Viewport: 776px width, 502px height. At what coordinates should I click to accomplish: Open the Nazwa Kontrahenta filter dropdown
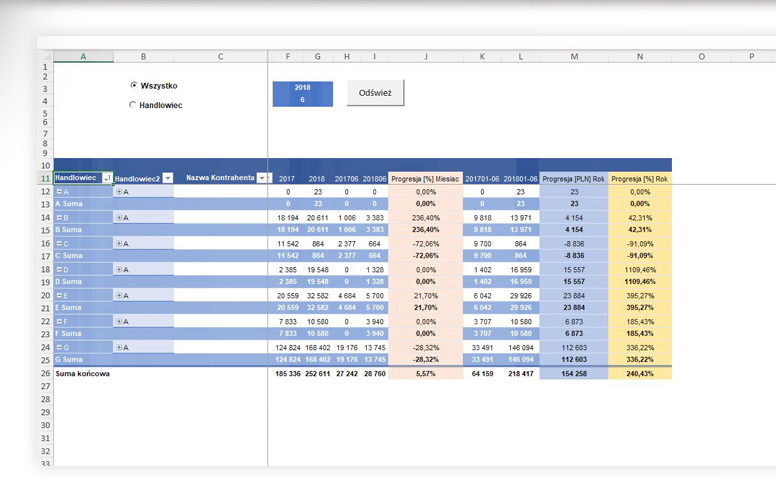pos(262,178)
